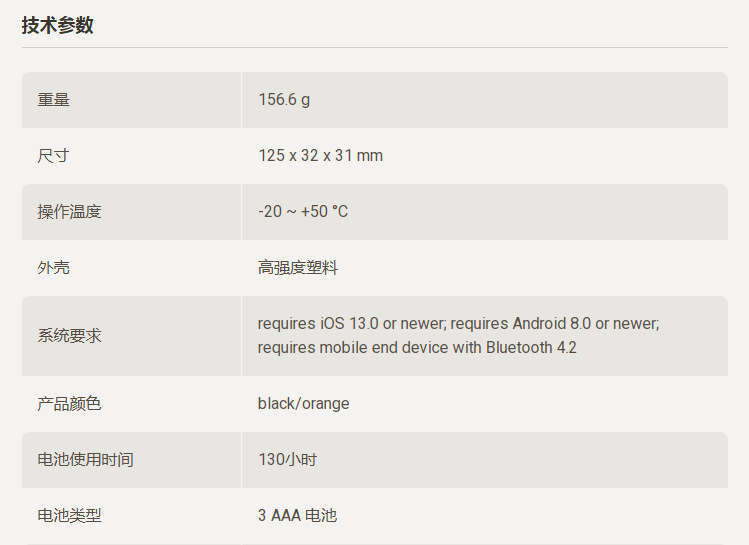Image resolution: width=749 pixels, height=545 pixels.
Task: Select the 操作温度 row label
Action: point(70,212)
